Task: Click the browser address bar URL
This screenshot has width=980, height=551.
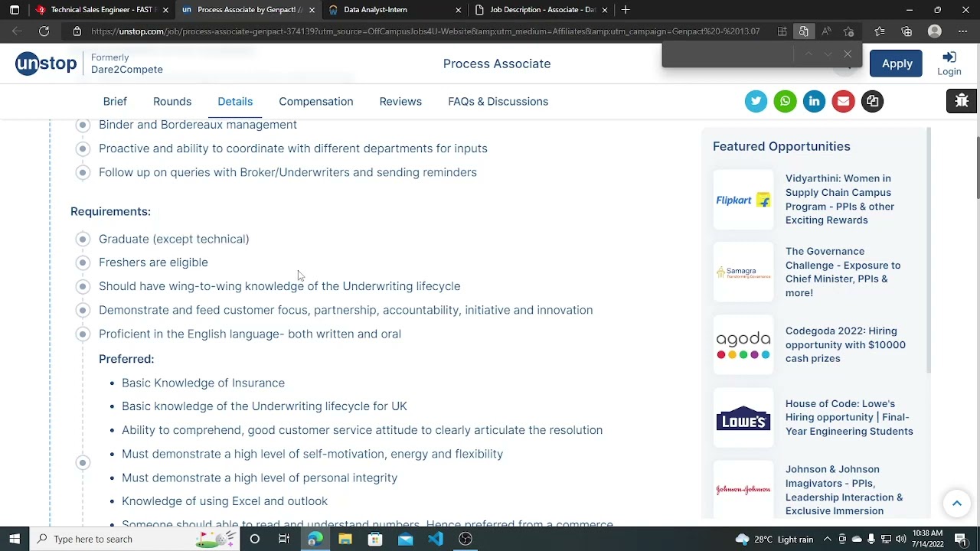Action: (x=425, y=31)
